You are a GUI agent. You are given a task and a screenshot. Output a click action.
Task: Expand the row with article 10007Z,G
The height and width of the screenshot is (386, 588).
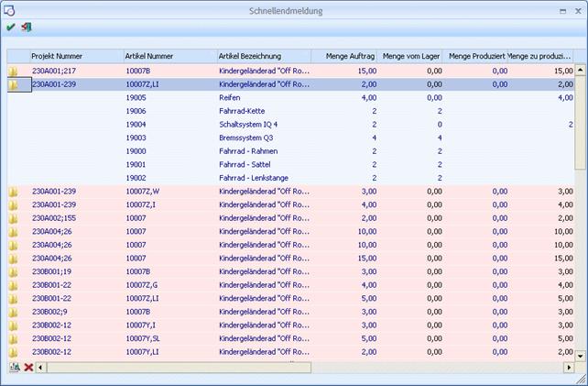pos(14,285)
